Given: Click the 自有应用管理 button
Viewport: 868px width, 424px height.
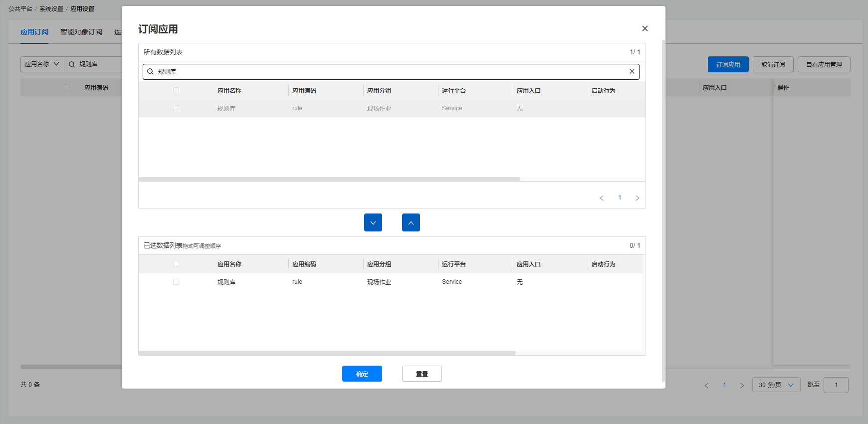Looking at the screenshot, I should pyautogui.click(x=824, y=64).
